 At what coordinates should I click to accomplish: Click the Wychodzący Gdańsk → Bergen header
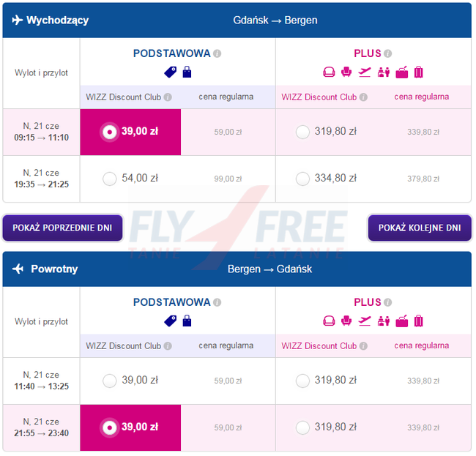coord(237,20)
